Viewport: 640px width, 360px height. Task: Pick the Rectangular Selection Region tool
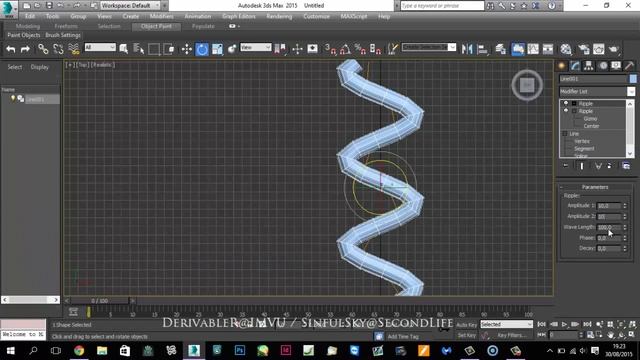[154, 49]
